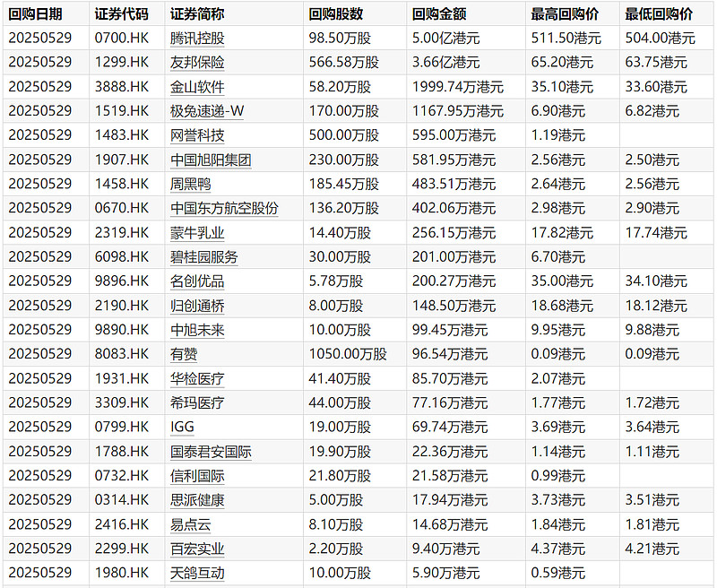Click the 证券简称 column header
Screen dimensions: 717x588
(x=197, y=14)
